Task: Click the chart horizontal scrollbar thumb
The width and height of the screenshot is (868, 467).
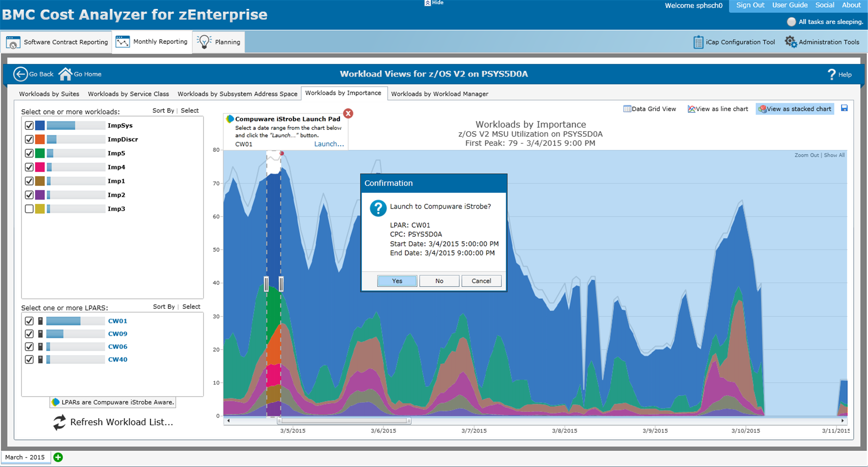Action: 344,421
